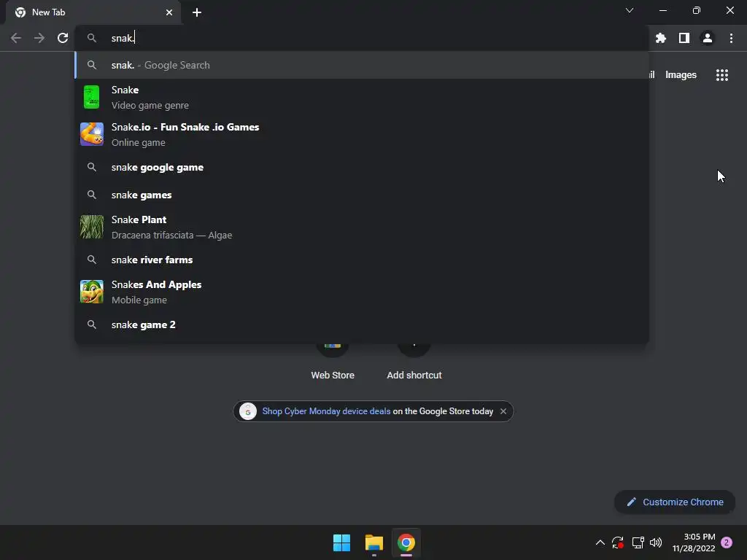Image resolution: width=747 pixels, height=560 pixels.
Task: Click the network display tray icon
Action: [638, 542]
